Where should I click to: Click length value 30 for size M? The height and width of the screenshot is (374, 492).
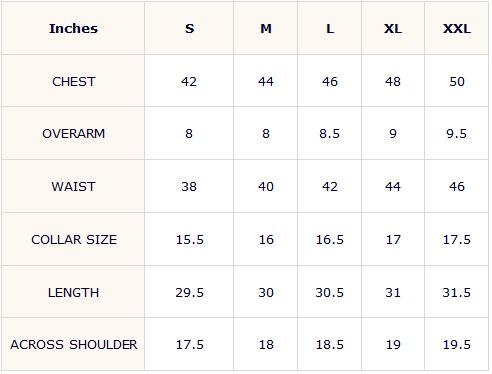tap(266, 292)
